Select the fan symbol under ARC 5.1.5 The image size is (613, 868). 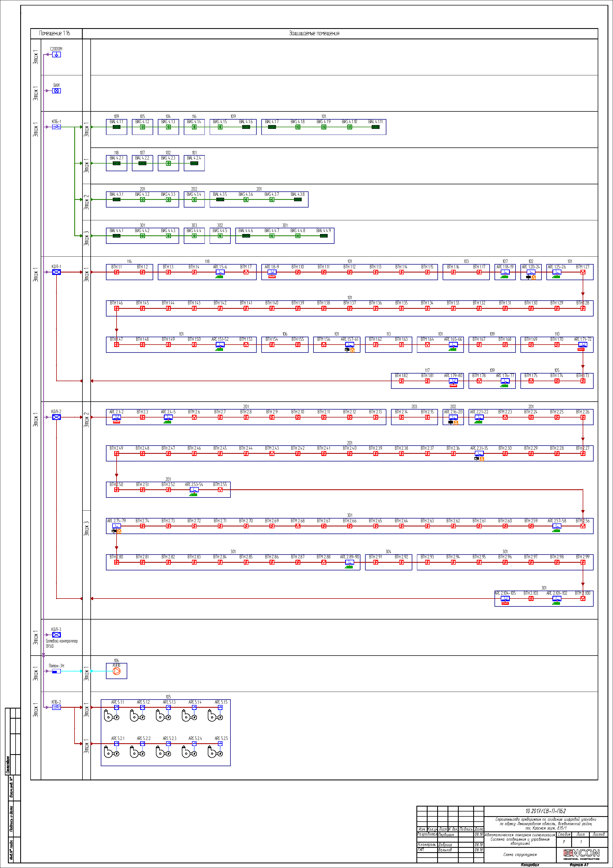tap(215, 716)
